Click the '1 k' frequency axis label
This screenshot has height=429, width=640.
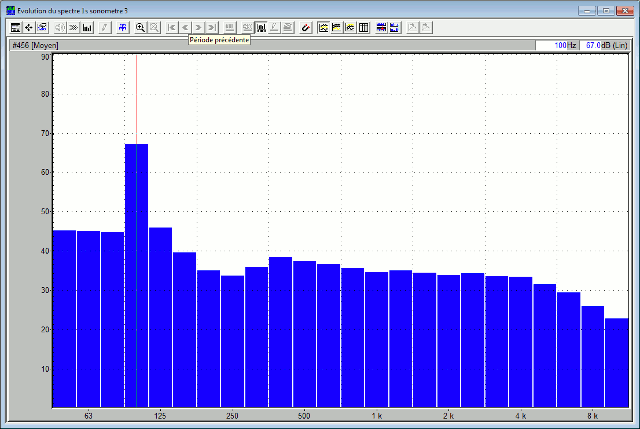coord(376,416)
